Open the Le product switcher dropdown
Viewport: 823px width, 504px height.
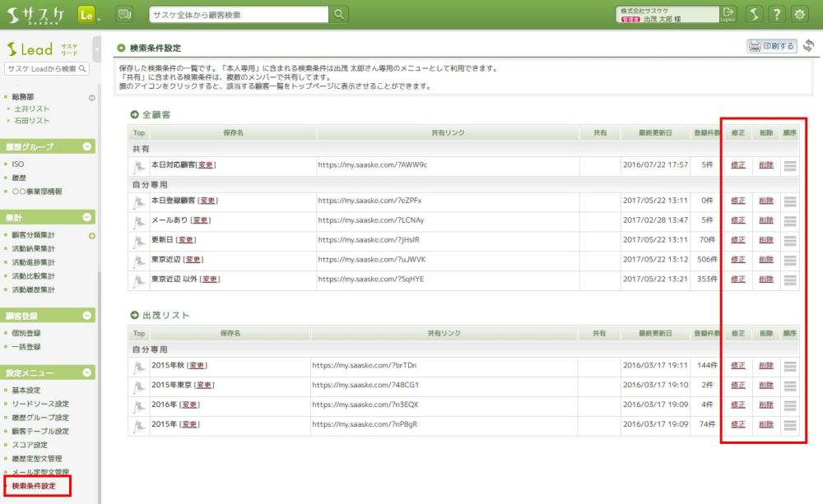coord(88,14)
